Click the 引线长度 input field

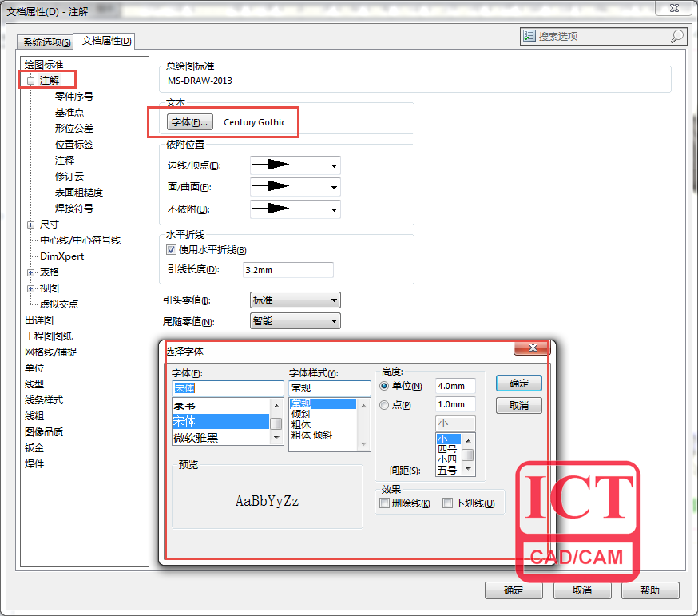288,270
